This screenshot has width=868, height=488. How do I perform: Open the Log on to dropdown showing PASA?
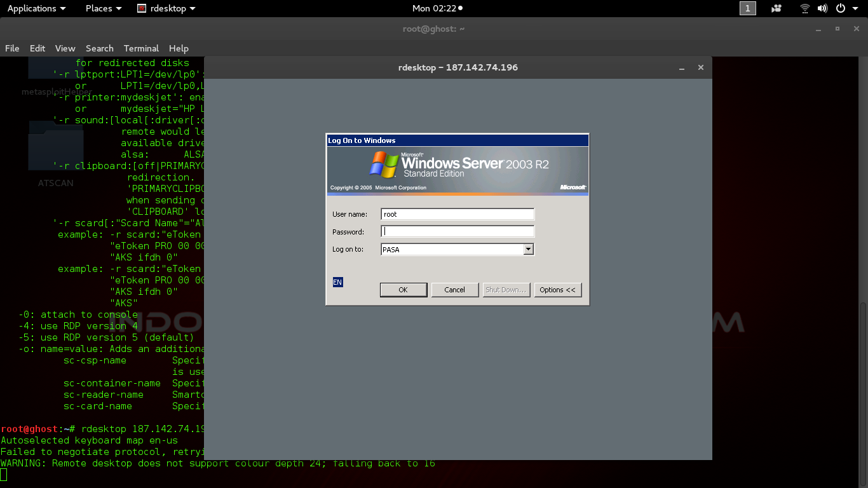(529, 249)
